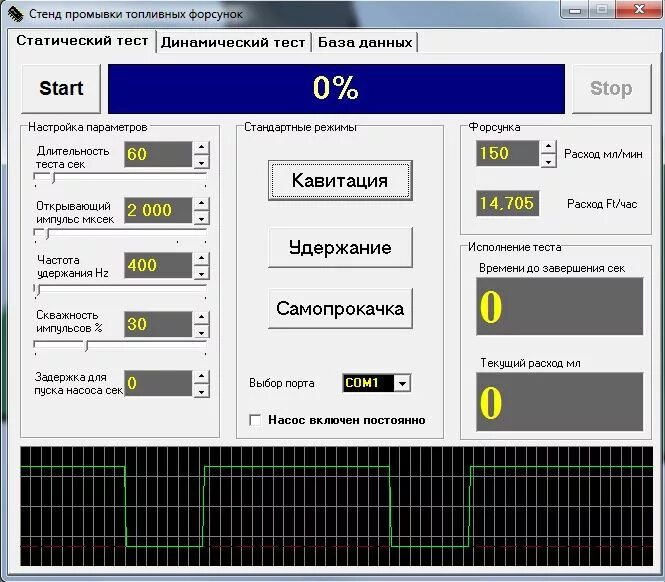
Task: Click the Частота удержания slider thumb
Action: point(39,290)
